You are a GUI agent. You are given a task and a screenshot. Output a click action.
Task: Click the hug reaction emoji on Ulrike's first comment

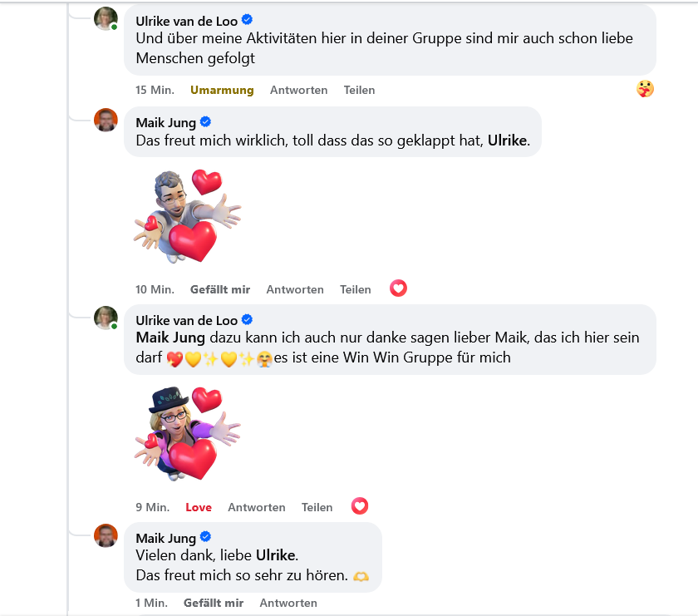645,88
